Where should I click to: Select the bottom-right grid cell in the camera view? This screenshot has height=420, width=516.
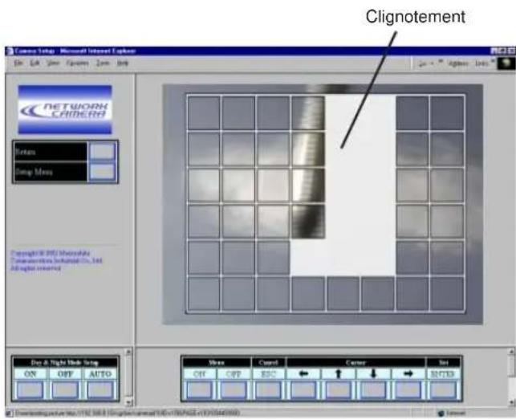click(447, 294)
